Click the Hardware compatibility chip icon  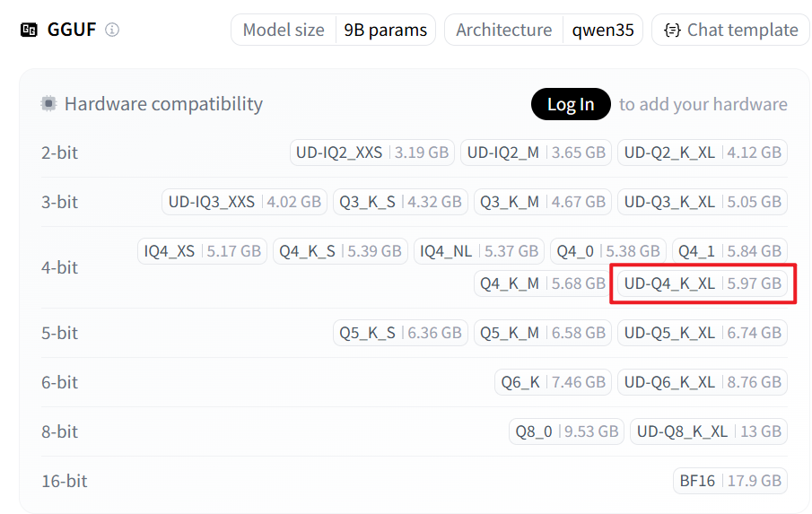[x=48, y=103]
